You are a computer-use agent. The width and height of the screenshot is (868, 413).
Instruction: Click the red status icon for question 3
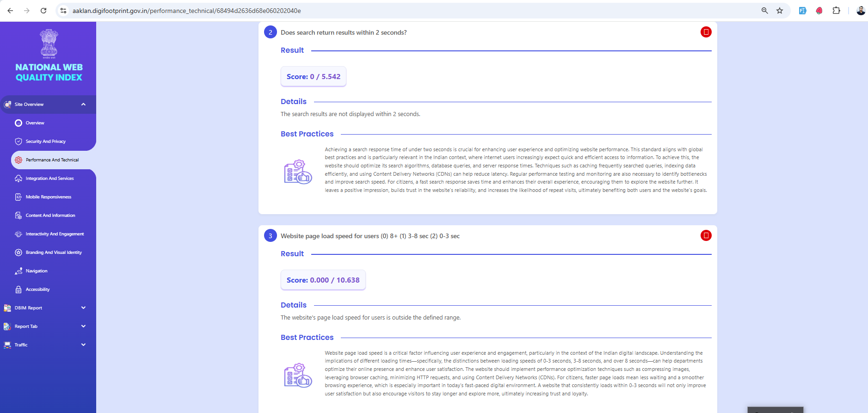coord(706,235)
